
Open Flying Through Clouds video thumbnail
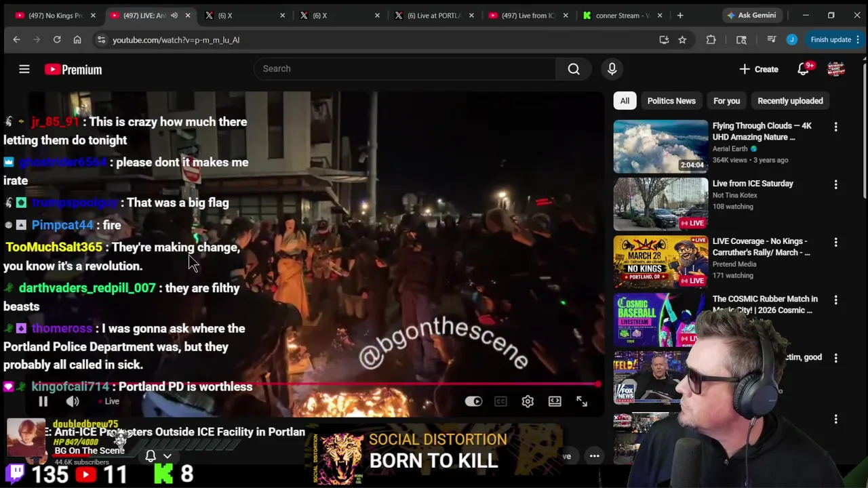[660, 146]
